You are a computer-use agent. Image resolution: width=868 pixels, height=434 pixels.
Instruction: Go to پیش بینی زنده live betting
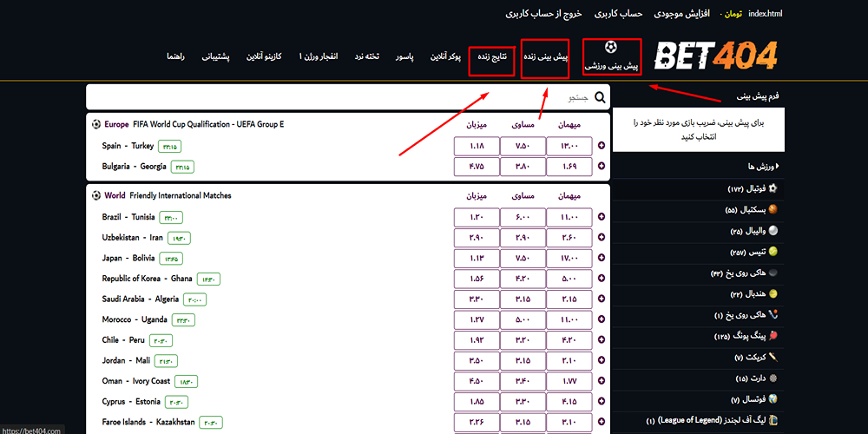(x=545, y=56)
